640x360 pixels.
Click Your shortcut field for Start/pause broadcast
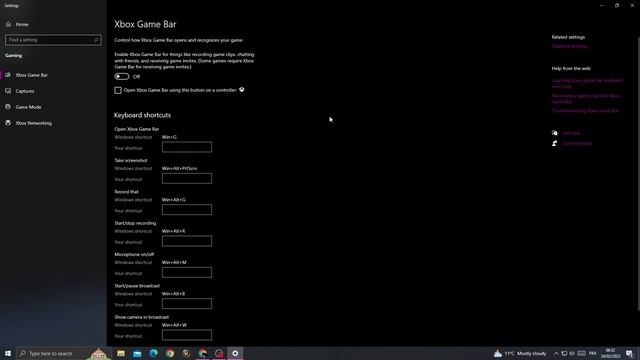[187, 304]
